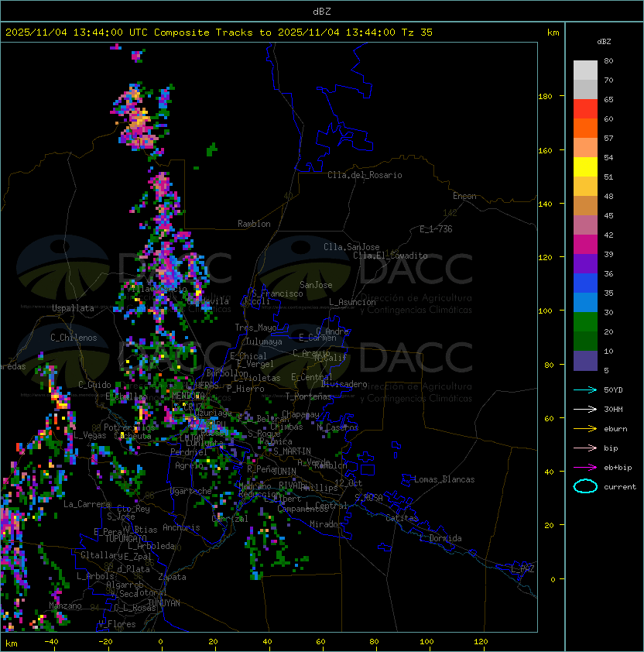Select the magenta 39-42 dBZ swatch
The height and width of the screenshot is (652, 644).
point(585,245)
